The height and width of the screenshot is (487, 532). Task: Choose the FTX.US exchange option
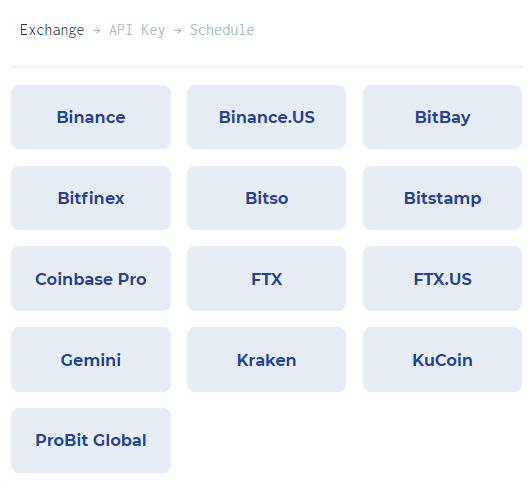tap(442, 279)
